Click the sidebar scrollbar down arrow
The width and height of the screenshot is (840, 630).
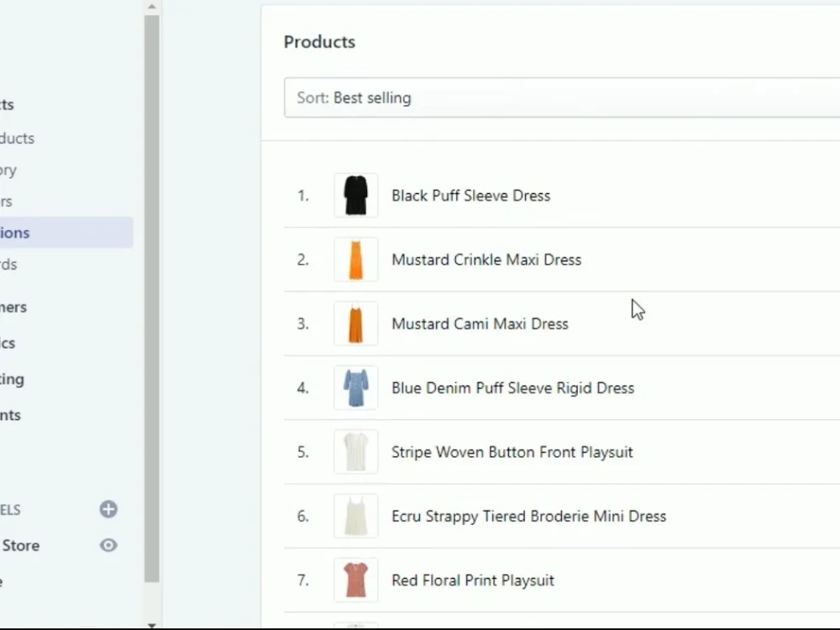tap(151, 625)
